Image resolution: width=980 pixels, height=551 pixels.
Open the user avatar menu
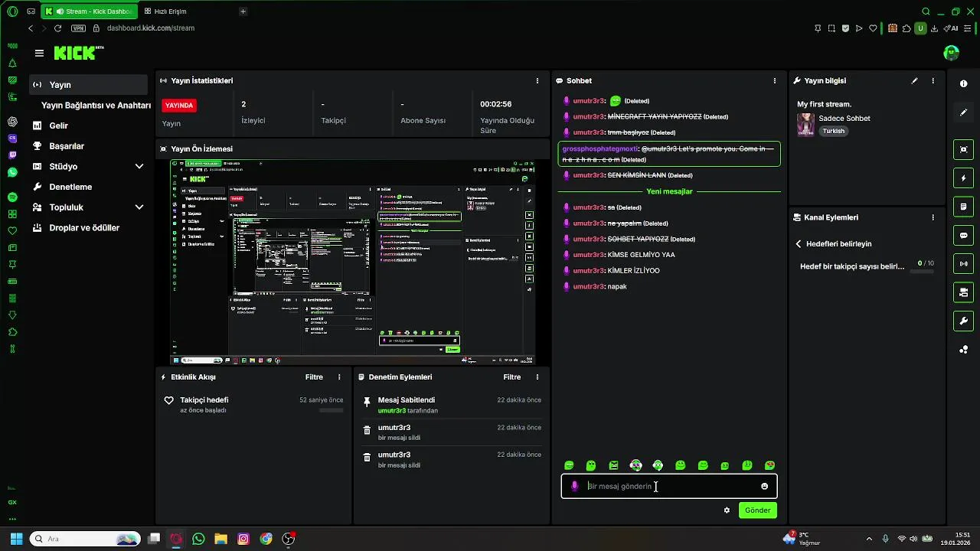(952, 53)
